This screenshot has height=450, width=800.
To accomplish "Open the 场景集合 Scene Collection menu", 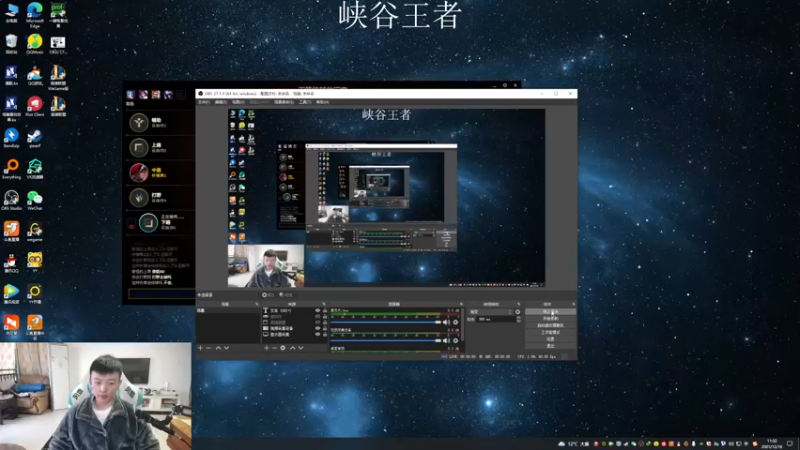I will [284, 102].
